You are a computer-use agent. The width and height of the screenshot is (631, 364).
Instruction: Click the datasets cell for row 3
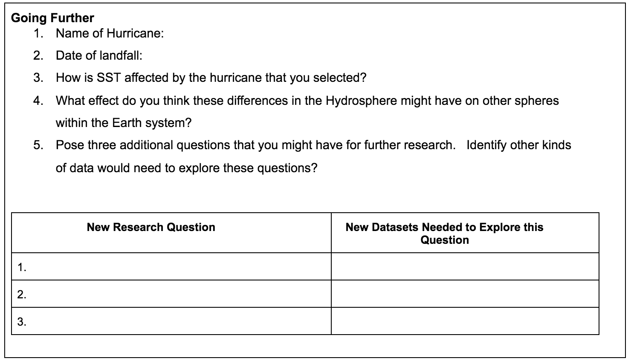tap(465, 321)
